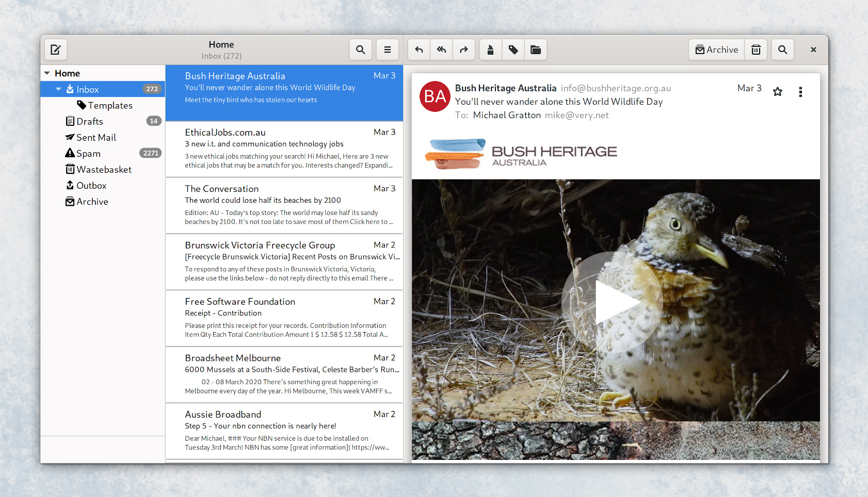Open the message three-dot options menu
The height and width of the screenshot is (497, 868).
[800, 92]
